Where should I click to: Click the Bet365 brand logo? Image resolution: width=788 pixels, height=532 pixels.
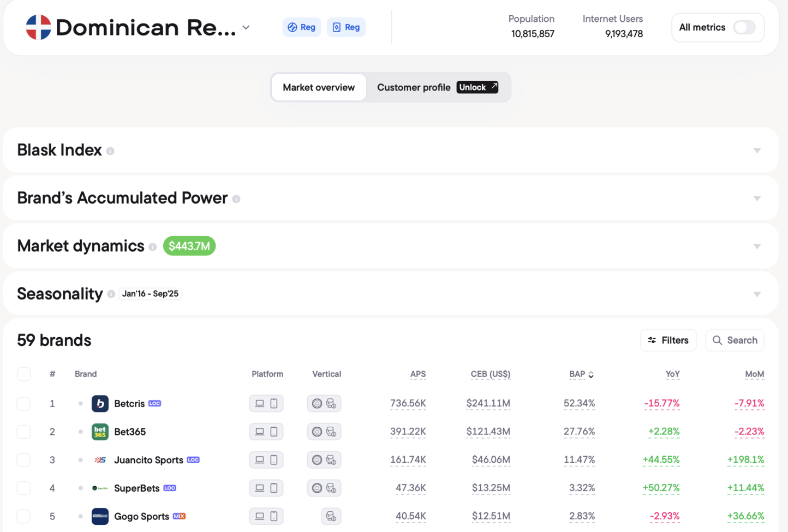point(100,432)
